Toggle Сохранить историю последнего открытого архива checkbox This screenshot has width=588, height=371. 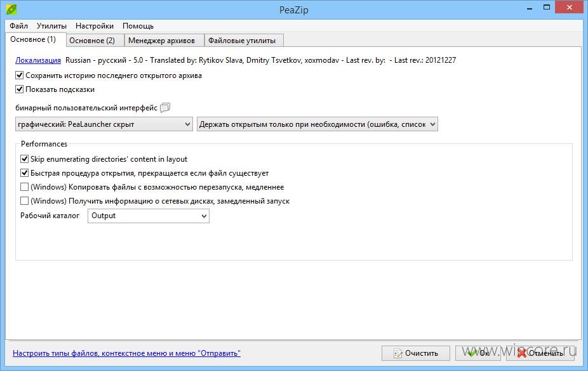(20, 75)
